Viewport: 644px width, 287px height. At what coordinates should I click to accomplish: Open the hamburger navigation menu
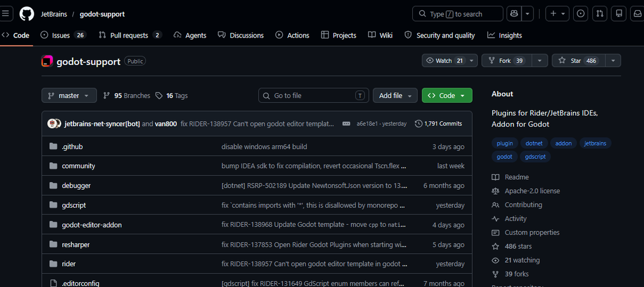tap(5, 13)
